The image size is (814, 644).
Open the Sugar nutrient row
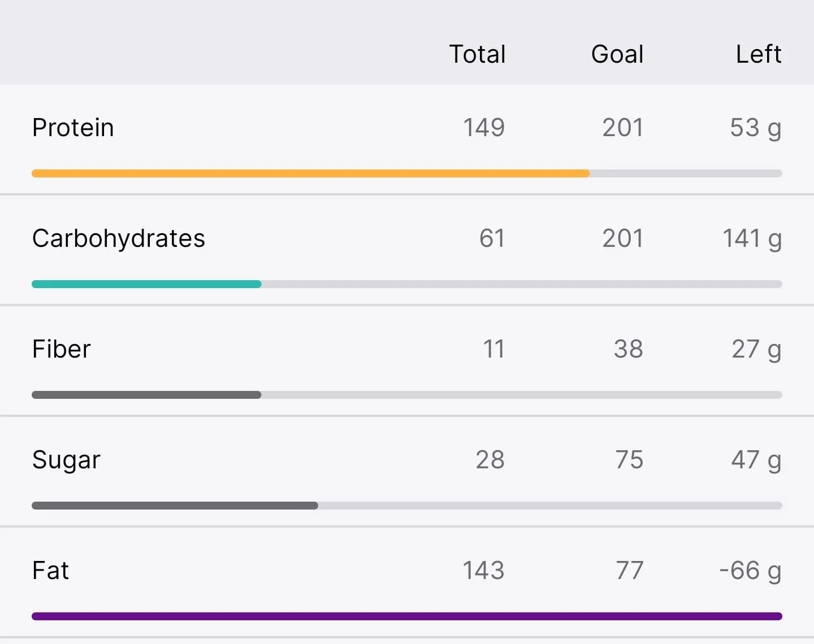click(407, 471)
